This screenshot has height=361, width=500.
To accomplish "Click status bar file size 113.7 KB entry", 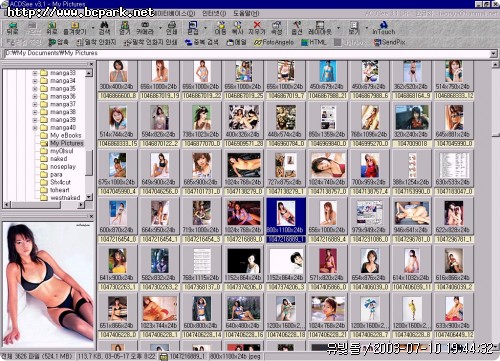I will click(117, 357).
